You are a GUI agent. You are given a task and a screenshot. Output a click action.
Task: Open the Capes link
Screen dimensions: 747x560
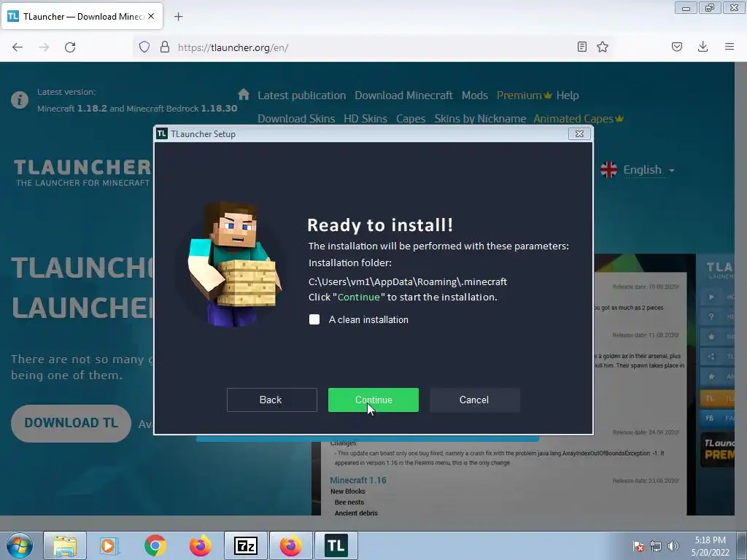(411, 119)
